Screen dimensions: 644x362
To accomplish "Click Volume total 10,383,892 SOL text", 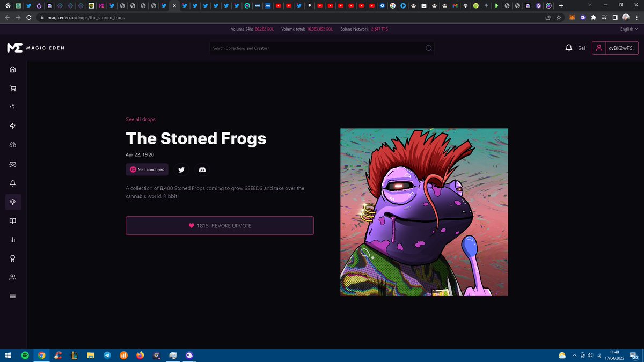I will point(307,29).
